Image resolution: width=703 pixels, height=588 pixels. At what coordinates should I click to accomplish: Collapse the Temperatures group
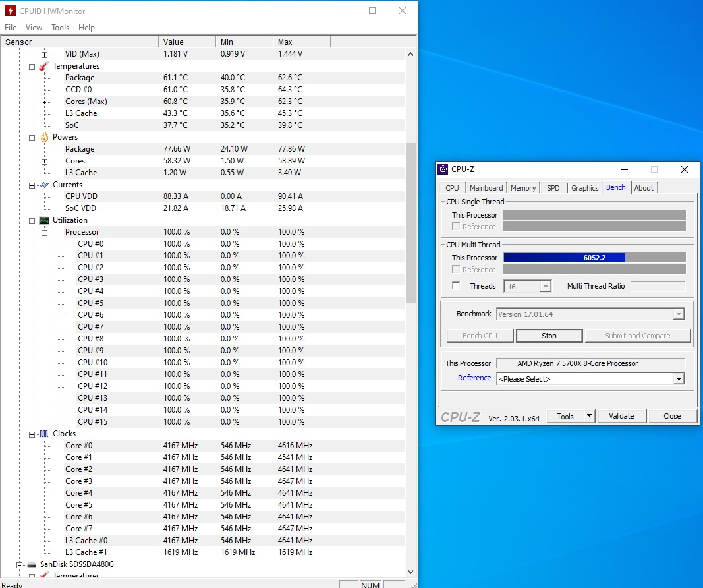(x=32, y=67)
